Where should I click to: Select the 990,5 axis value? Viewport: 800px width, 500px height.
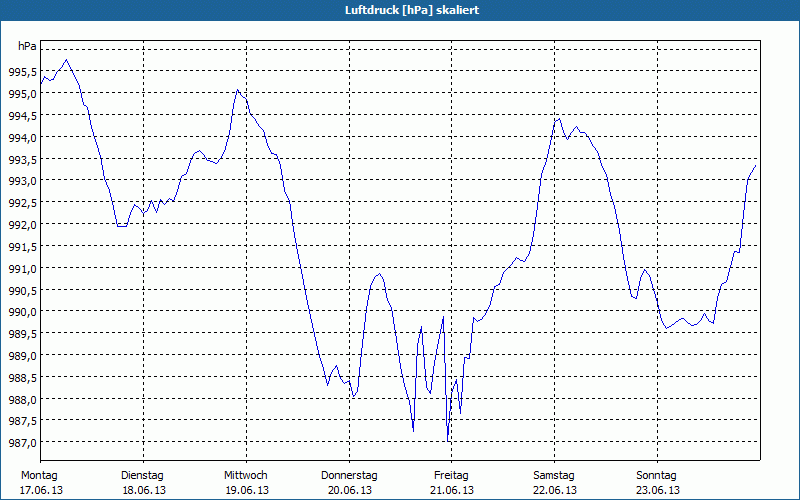(x=22, y=290)
